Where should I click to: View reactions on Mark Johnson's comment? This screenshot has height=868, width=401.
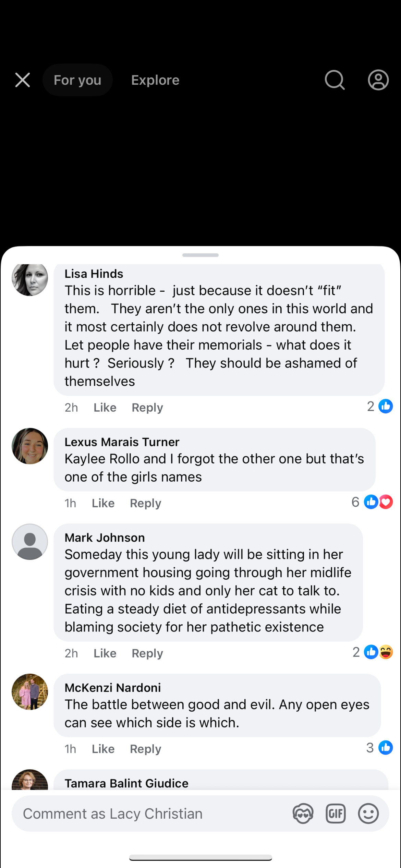click(373, 652)
